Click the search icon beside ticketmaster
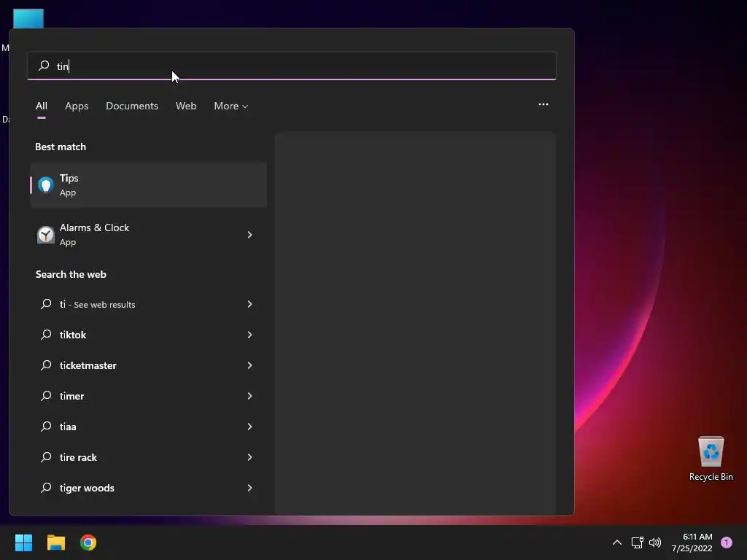This screenshot has height=560, width=747. (x=46, y=365)
